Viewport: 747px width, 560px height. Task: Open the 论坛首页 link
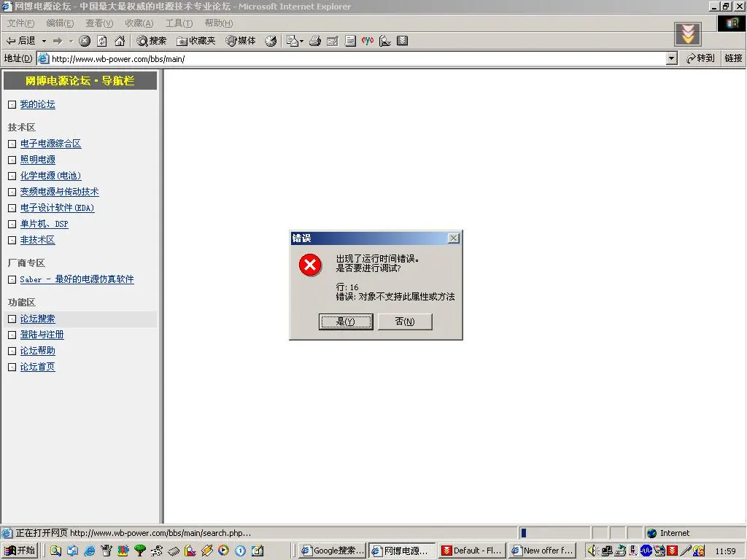point(38,367)
